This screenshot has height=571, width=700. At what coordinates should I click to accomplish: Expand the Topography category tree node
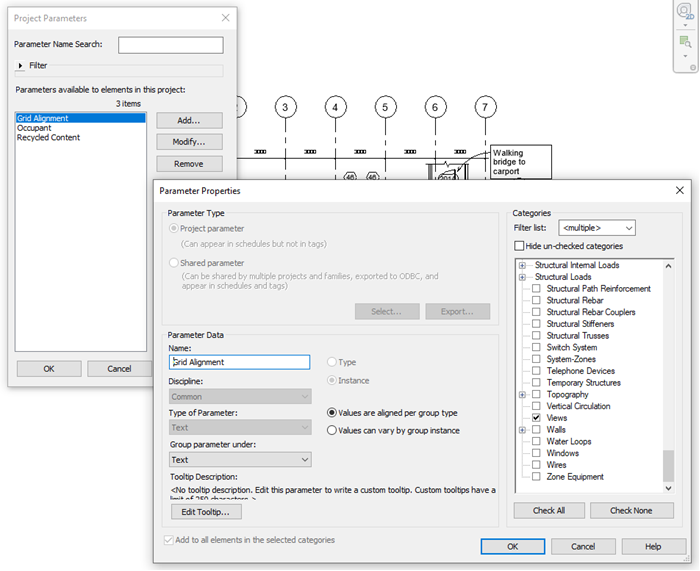coord(522,395)
